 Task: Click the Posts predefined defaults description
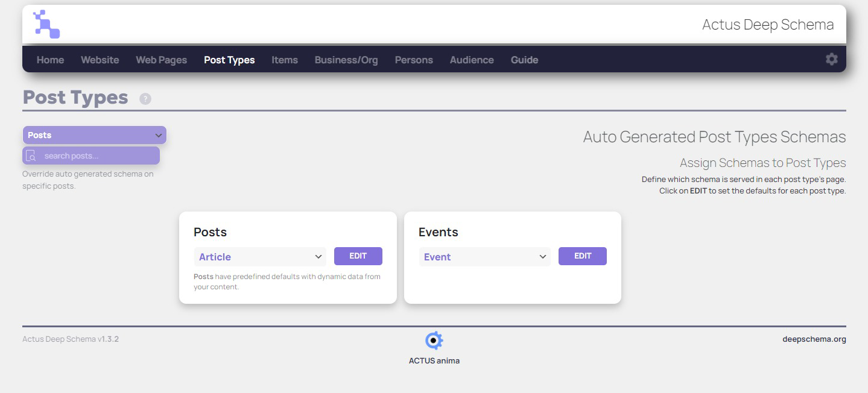pyautogui.click(x=287, y=281)
